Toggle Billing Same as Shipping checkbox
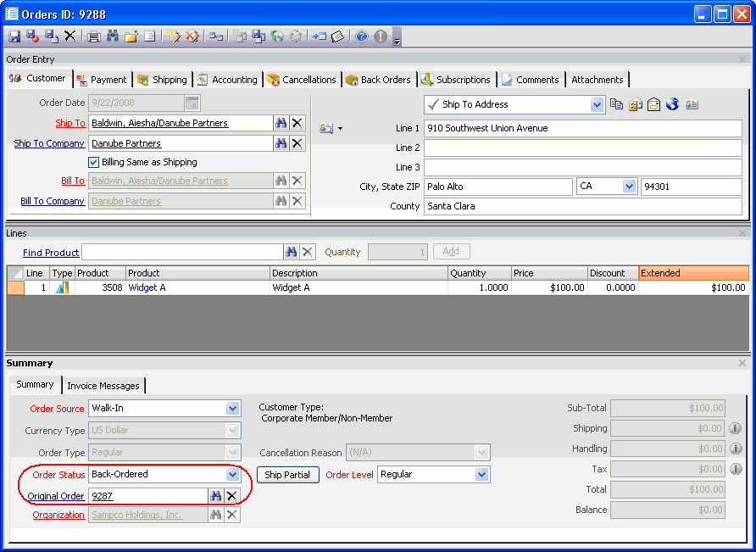 coord(93,162)
